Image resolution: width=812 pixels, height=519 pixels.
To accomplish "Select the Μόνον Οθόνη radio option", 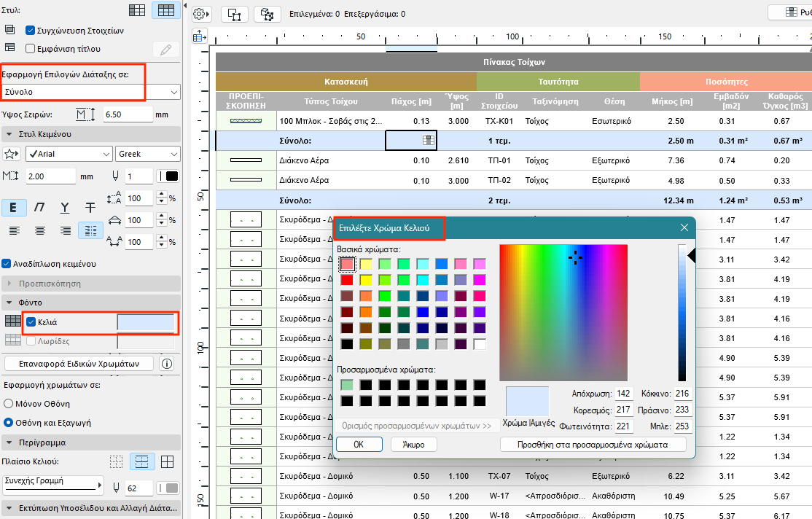I will coord(9,403).
